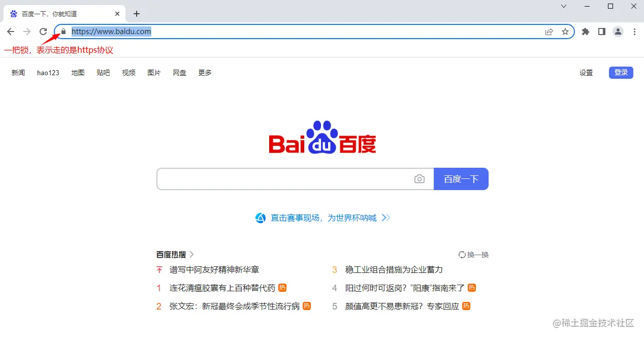Click the browser forward arrow
644x338 pixels.
pyautogui.click(x=27, y=32)
